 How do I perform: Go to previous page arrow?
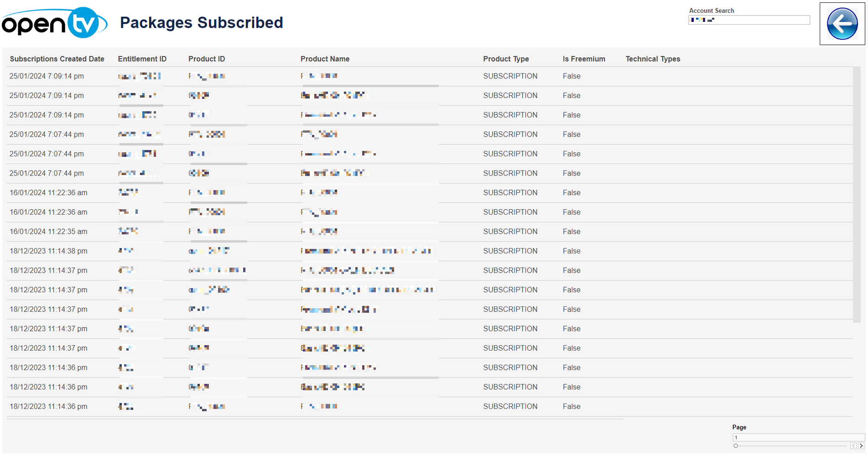click(853, 446)
